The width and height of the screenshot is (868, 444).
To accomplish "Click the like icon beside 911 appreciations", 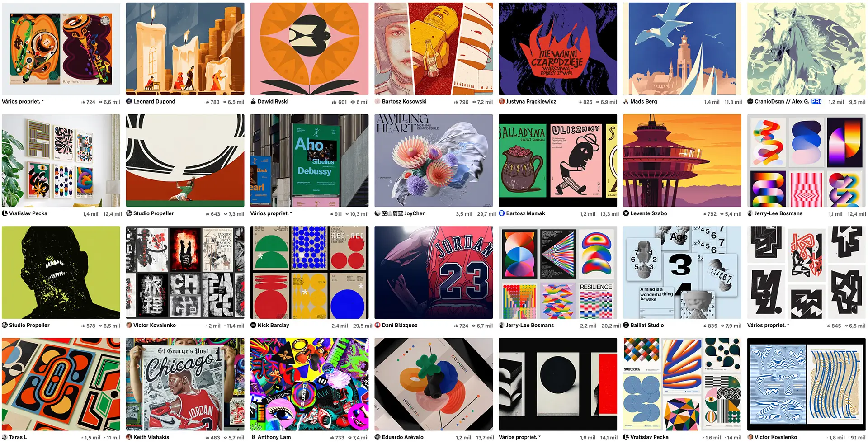I will [x=331, y=214].
